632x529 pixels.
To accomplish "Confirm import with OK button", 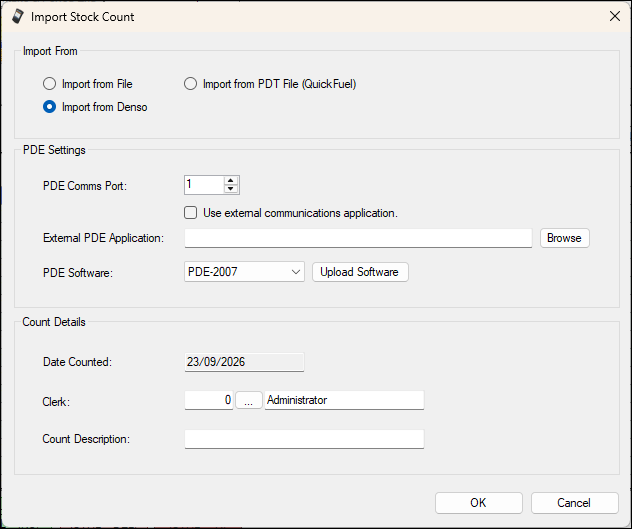I will pos(478,503).
